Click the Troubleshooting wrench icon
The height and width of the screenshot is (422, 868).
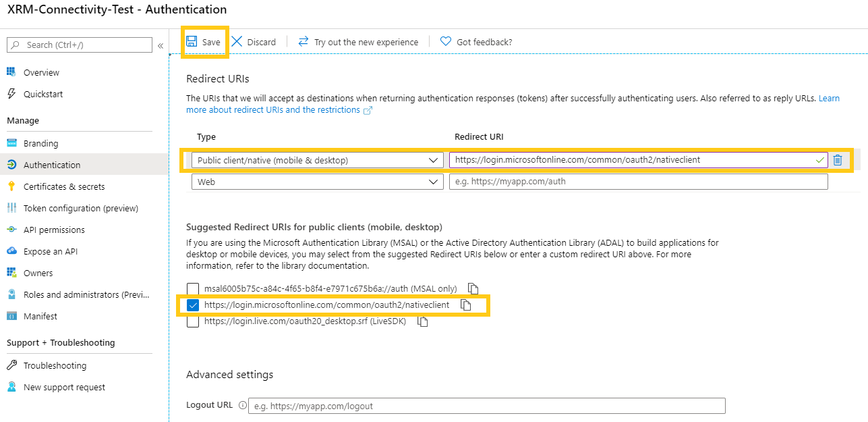11,365
